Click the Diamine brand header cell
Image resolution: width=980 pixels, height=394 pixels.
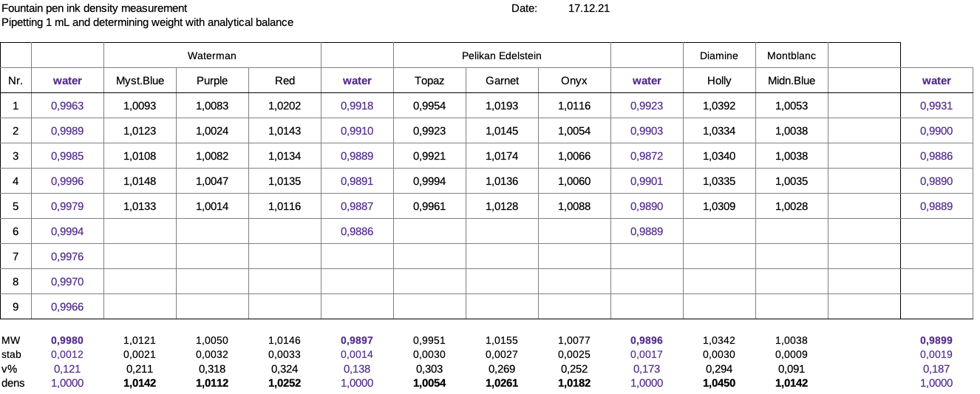coord(719,55)
